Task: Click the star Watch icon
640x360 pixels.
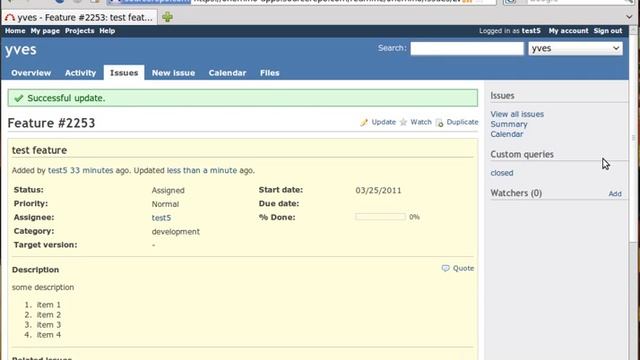Action: [x=403, y=122]
